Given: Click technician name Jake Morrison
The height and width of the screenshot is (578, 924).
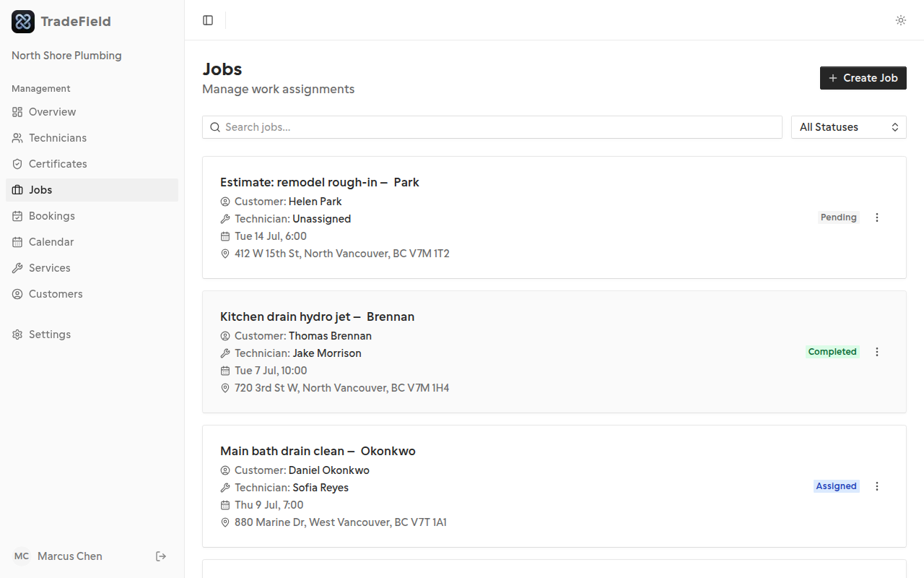Looking at the screenshot, I should tap(327, 353).
